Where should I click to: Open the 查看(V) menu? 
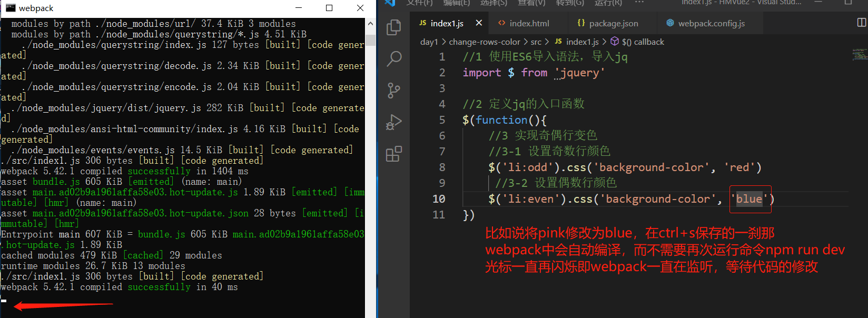pos(531,3)
